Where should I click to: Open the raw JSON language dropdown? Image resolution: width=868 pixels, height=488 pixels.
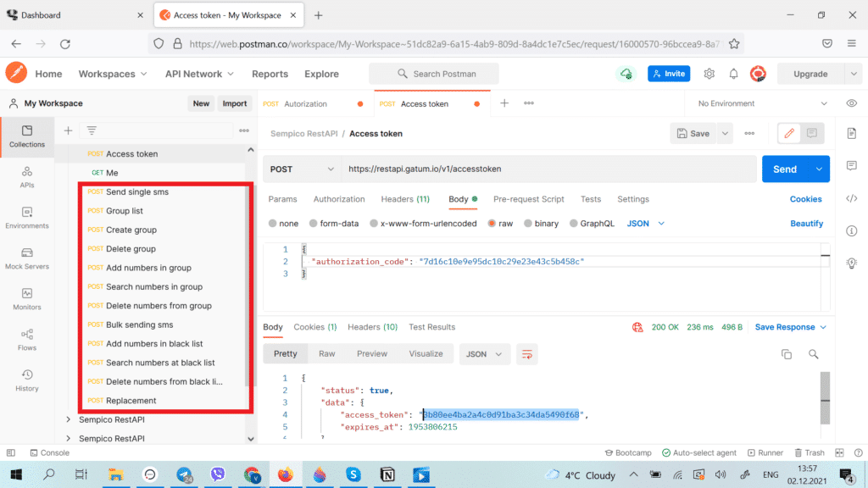(x=645, y=224)
